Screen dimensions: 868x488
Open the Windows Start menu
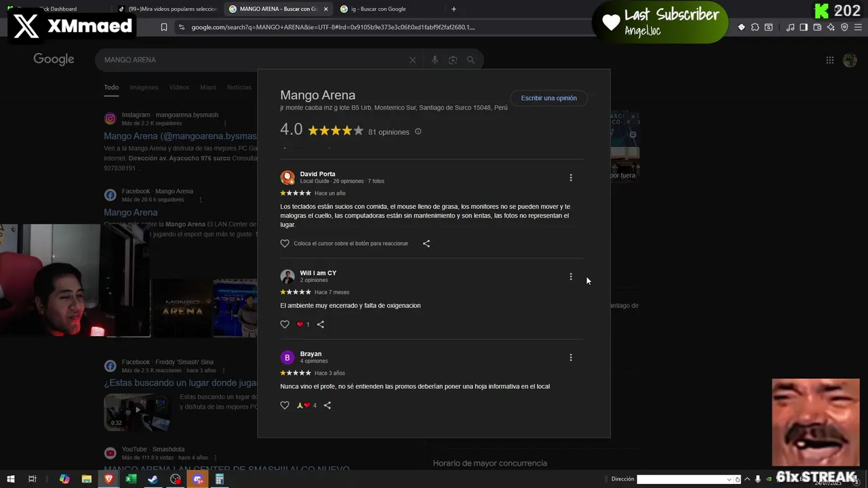click(x=11, y=479)
